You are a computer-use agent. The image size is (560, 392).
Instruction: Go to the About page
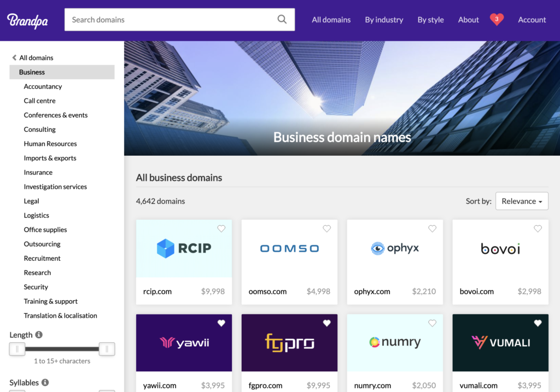pyautogui.click(x=468, y=20)
